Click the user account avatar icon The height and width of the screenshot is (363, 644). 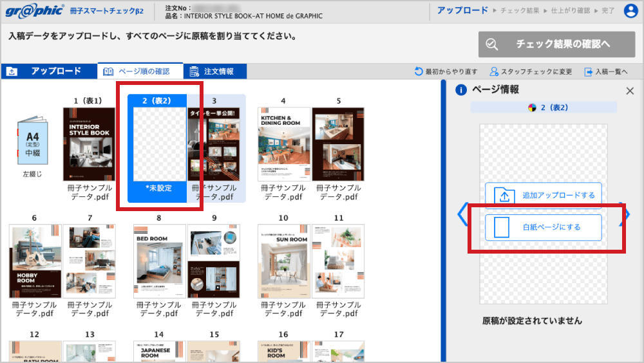click(x=630, y=11)
